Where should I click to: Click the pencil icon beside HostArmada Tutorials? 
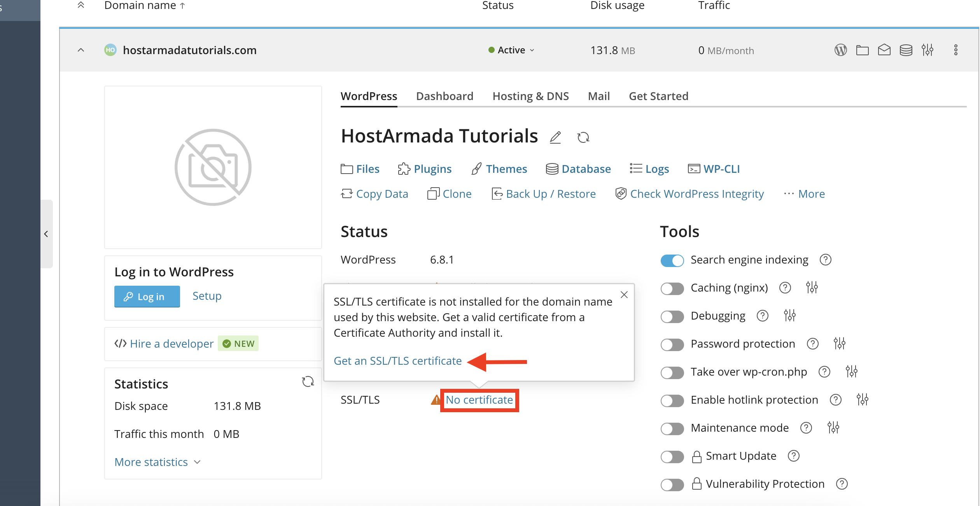pos(555,137)
